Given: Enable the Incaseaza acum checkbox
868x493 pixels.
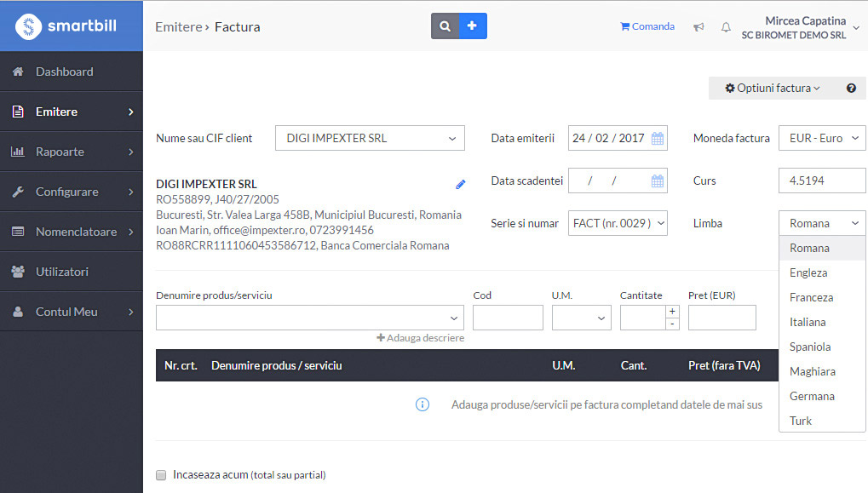Looking at the screenshot, I should click(161, 475).
